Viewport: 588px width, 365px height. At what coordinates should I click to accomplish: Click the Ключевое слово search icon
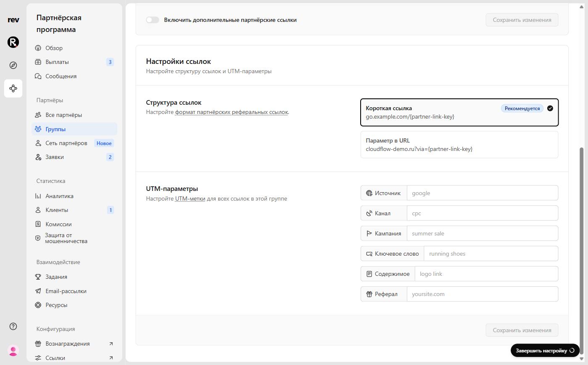pos(369,254)
